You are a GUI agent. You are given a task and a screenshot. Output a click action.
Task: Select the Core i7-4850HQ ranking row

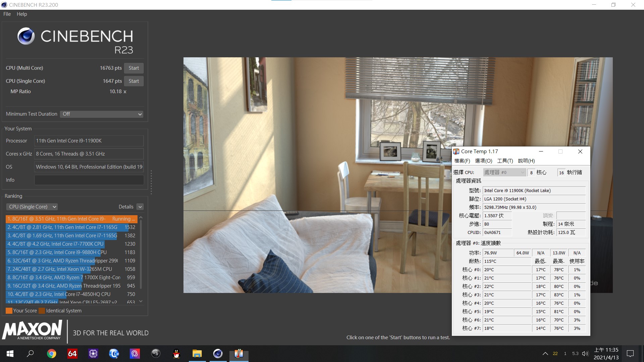click(71, 294)
